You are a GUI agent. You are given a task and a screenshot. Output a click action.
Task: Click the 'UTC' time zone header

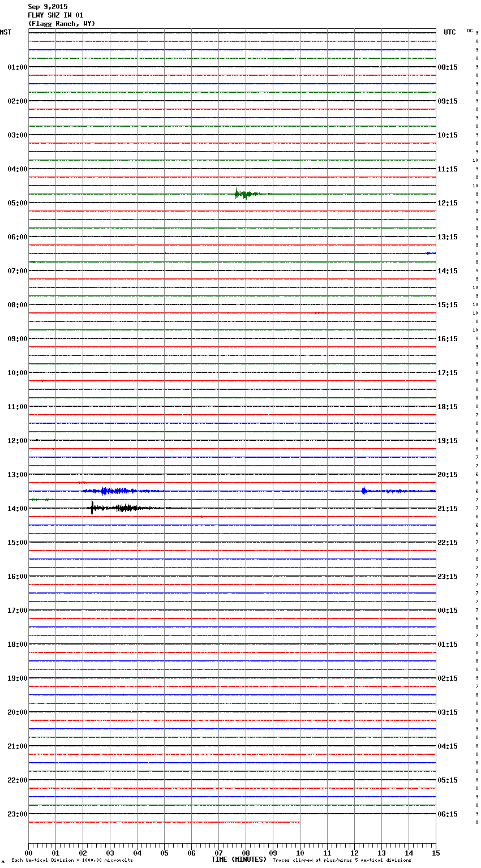coord(450,32)
